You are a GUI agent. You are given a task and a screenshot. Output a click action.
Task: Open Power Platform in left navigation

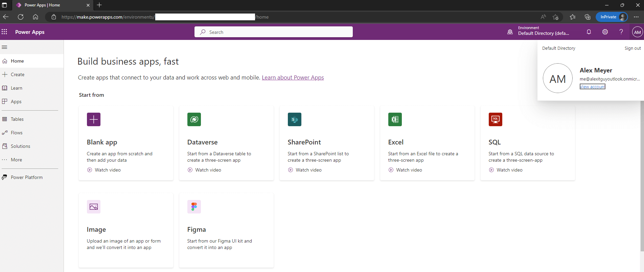pyautogui.click(x=32, y=177)
